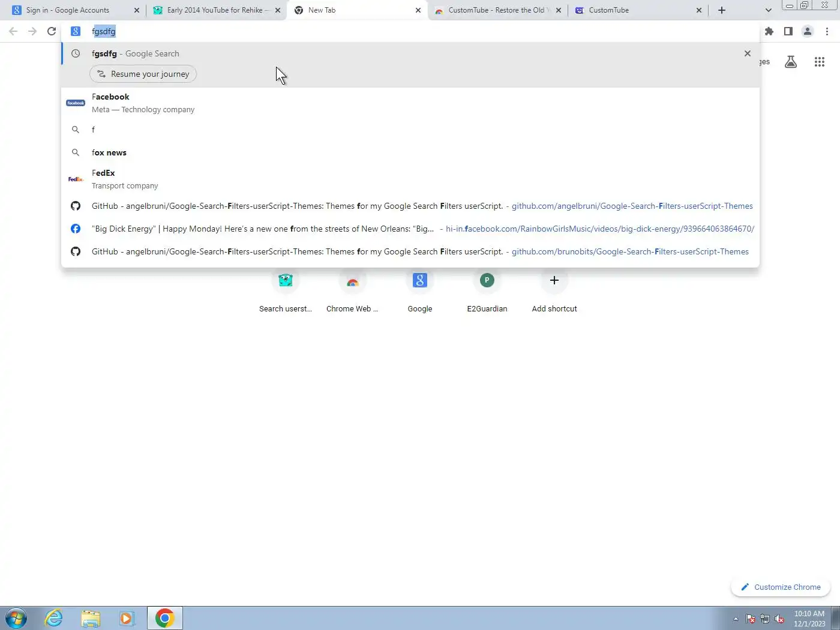Click the network tray icon

tap(765, 619)
